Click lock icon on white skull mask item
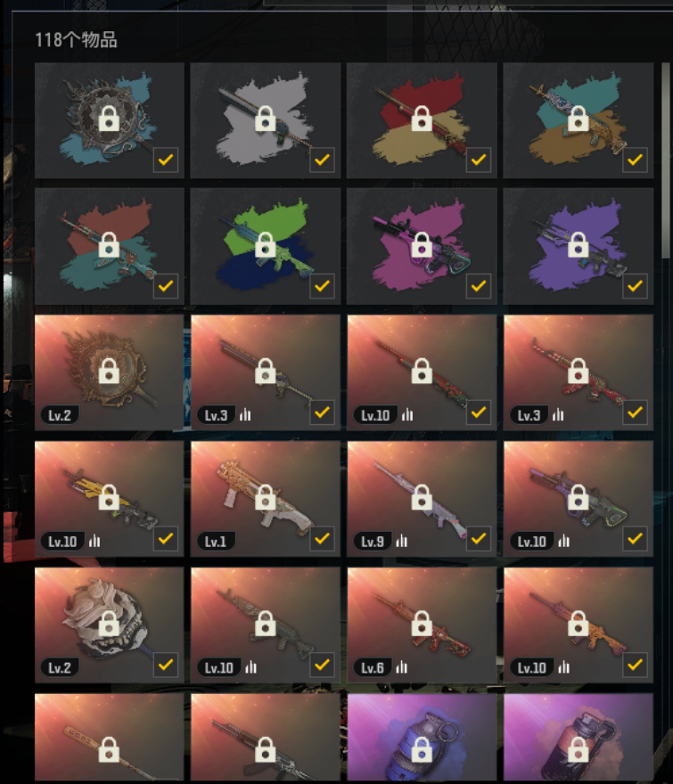The image size is (673, 784). click(x=109, y=624)
